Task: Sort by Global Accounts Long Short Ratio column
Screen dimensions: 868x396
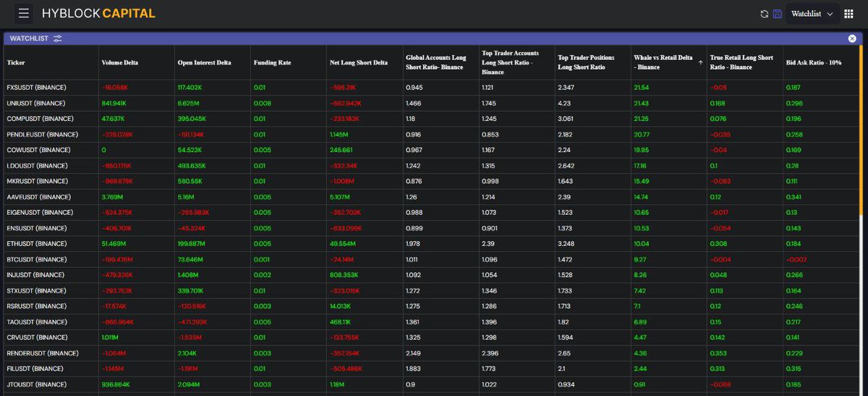Action: pyautogui.click(x=435, y=62)
